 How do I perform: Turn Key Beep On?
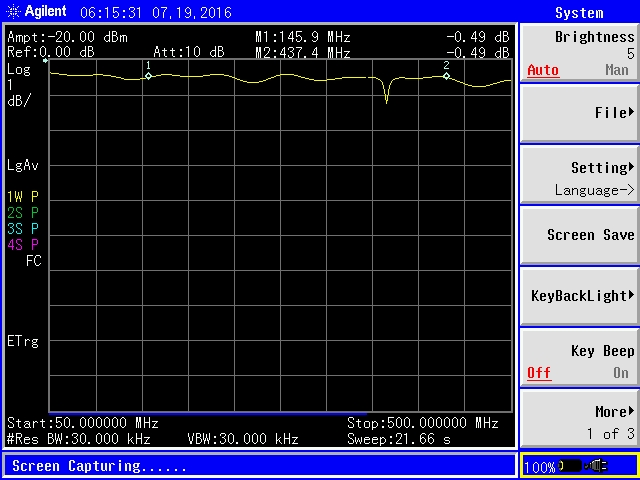point(621,373)
